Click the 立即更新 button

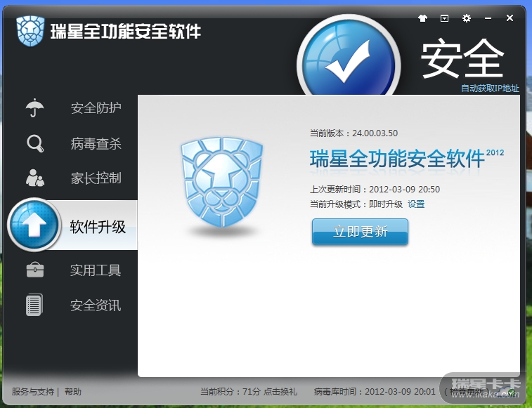tap(360, 232)
